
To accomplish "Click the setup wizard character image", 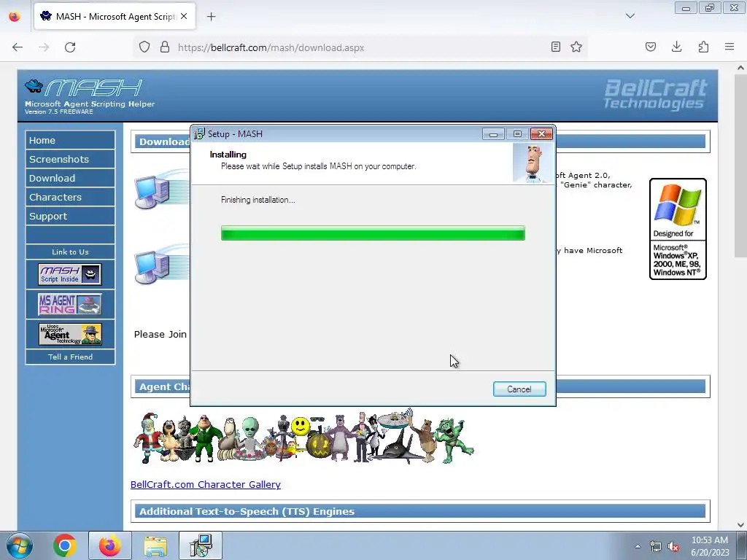I will 533,163.
